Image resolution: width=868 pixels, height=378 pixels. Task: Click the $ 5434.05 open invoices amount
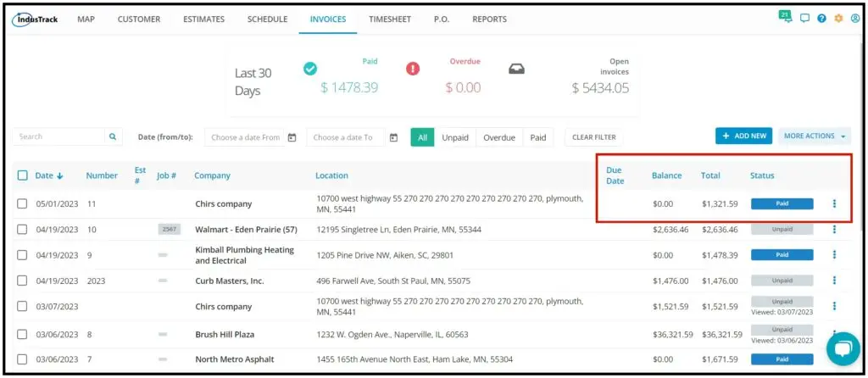click(600, 87)
